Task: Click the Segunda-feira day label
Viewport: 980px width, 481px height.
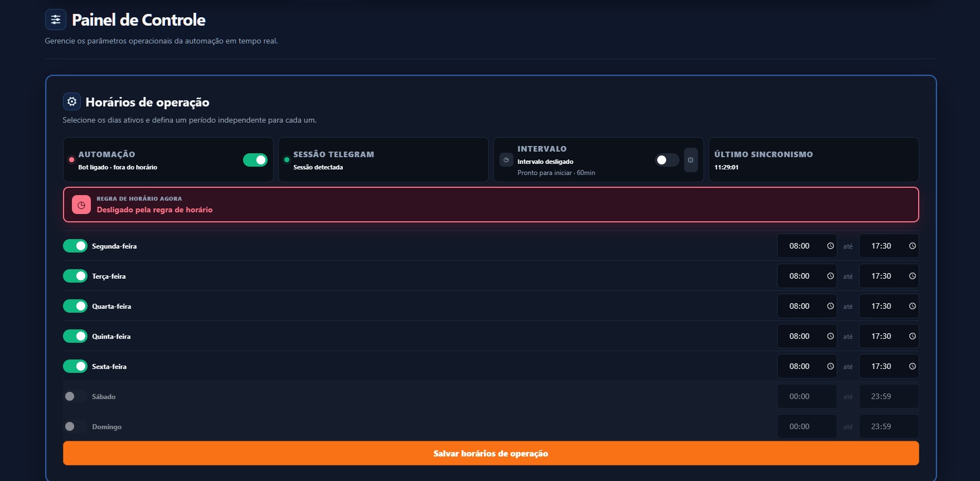Action: pyautogui.click(x=114, y=246)
